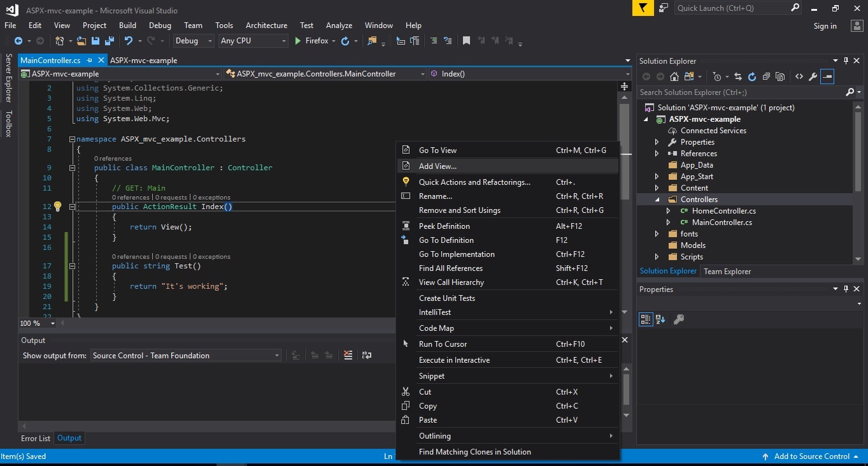The height and width of the screenshot is (466, 868).
Task: Switch to the Team Explorer tab
Action: point(727,272)
